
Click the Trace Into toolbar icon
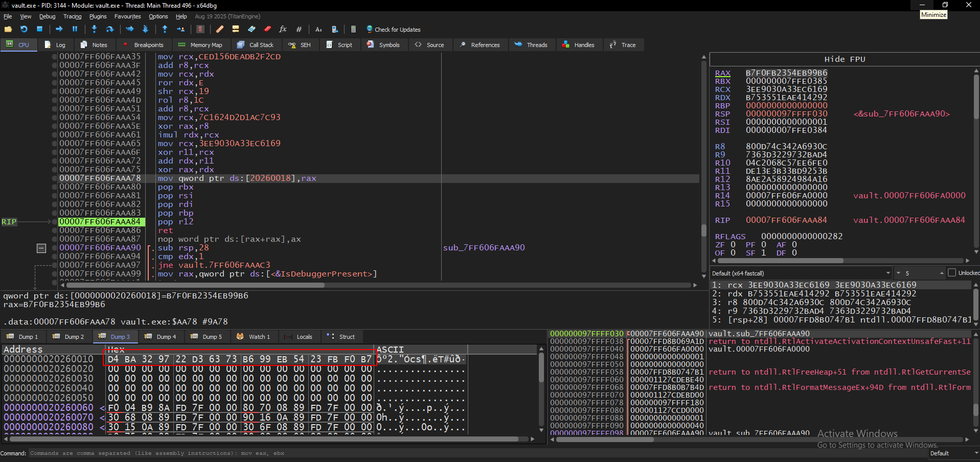pyautogui.click(x=129, y=29)
